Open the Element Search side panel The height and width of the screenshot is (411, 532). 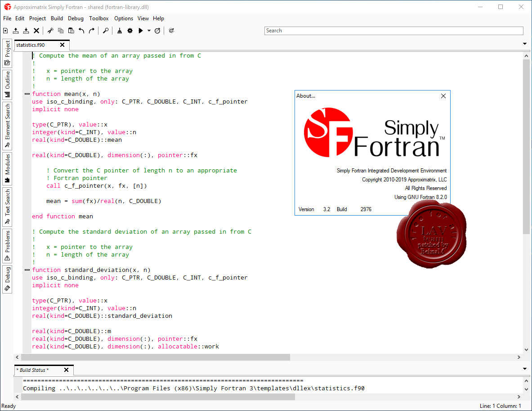coord(8,126)
